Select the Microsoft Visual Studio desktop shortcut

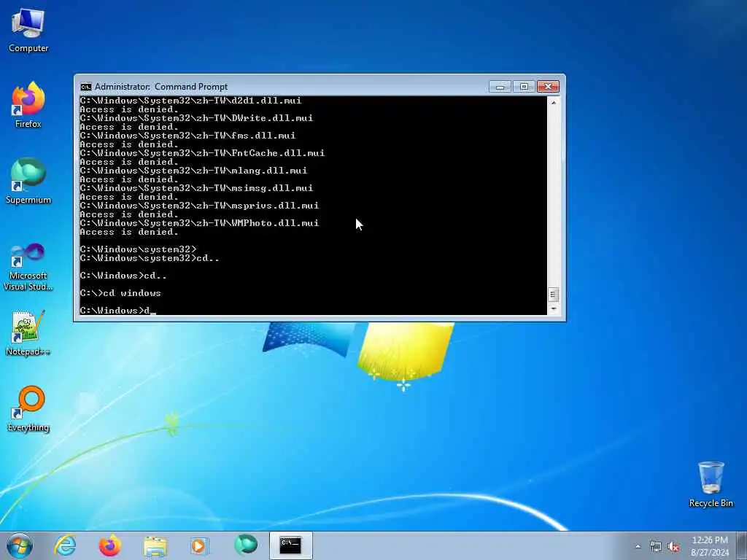click(x=28, y=267)
